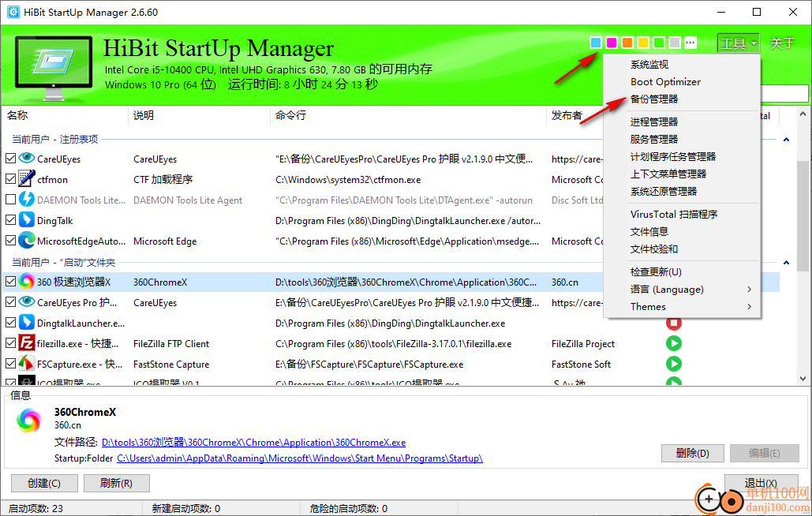Viewport: 812px width, 516px height.
Task: Uncheck the DingTalk startup entry
Action: pyautogui.click(x=10, y=220)
